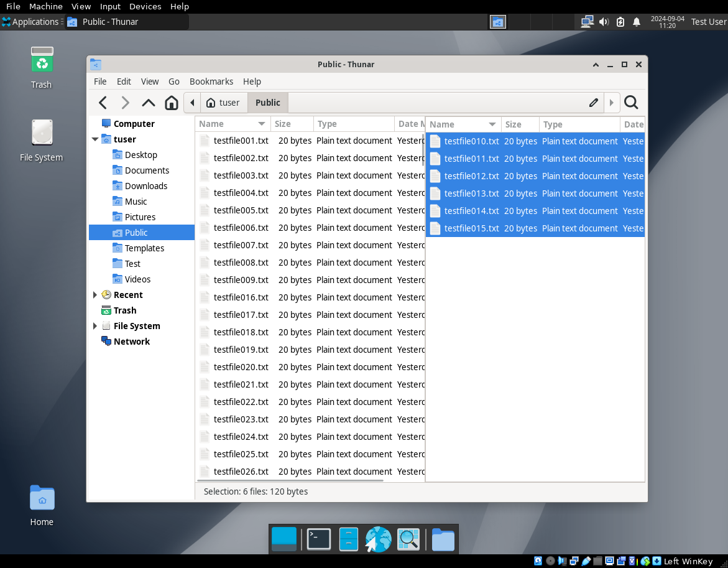This screenshot has height=568, width=728.
Task: Click the horizontal scrollbar in left pane
Action: tap(291, 480)
